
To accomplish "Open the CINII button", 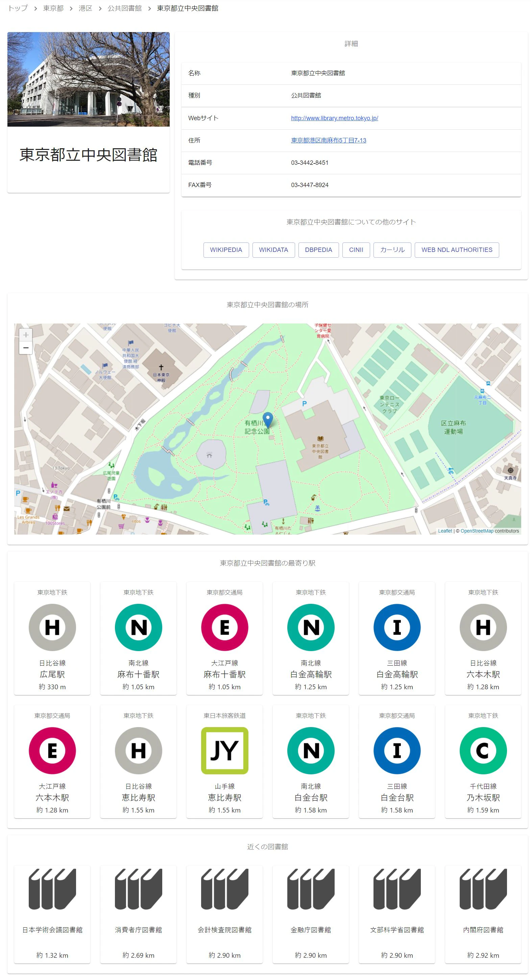I will click(x=356, y=250).
